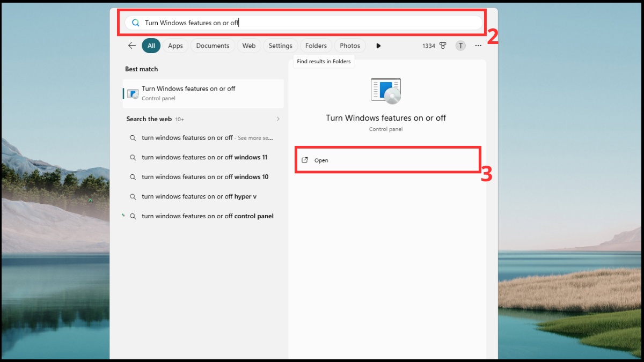Screen dimensions: 644x362
Task: Click the 'Turn Windows features on or off' preview title
Action: coord(386,118)
